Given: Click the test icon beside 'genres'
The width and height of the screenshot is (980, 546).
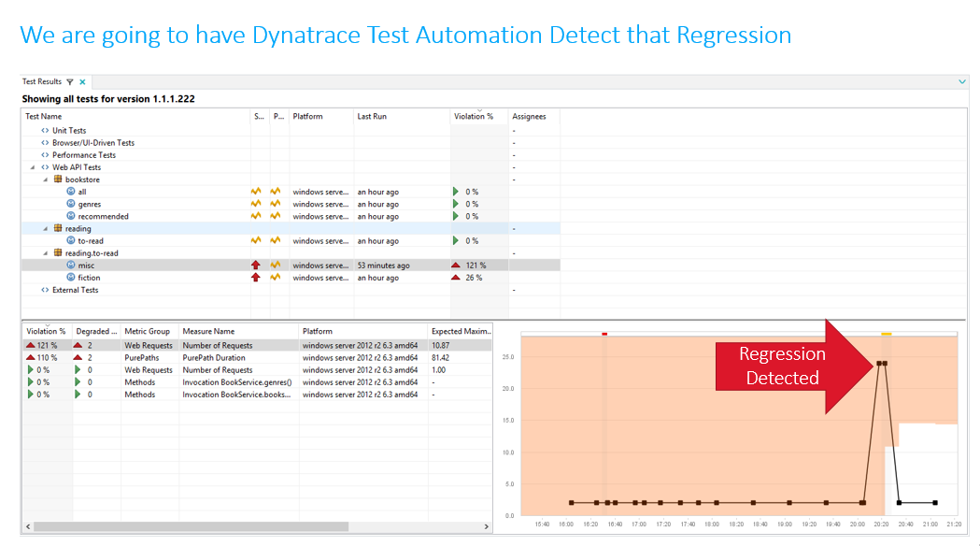Looking at the screenshot, I should pos(71,204).
